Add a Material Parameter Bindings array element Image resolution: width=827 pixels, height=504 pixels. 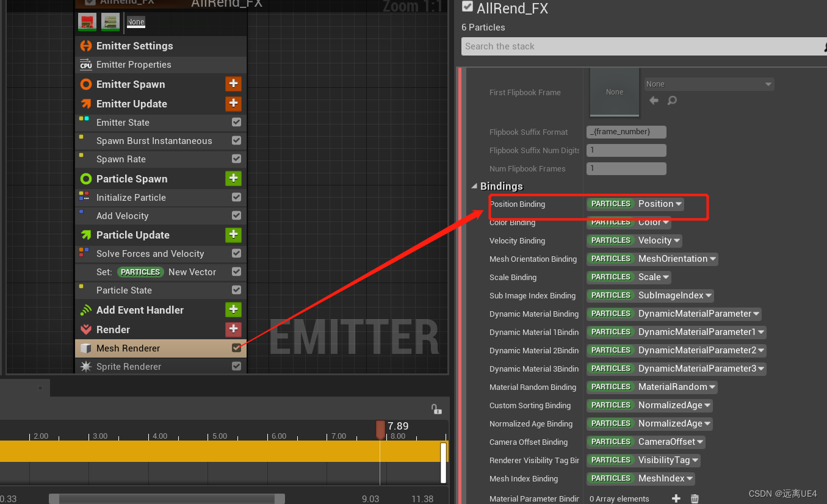676,499
